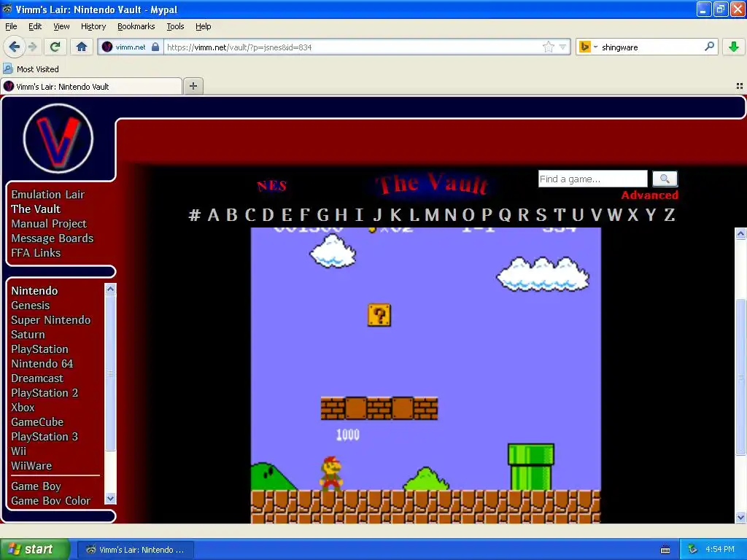The image size is (747, 560).
Task: Click the browser Forward arrow
Action: 33,47
